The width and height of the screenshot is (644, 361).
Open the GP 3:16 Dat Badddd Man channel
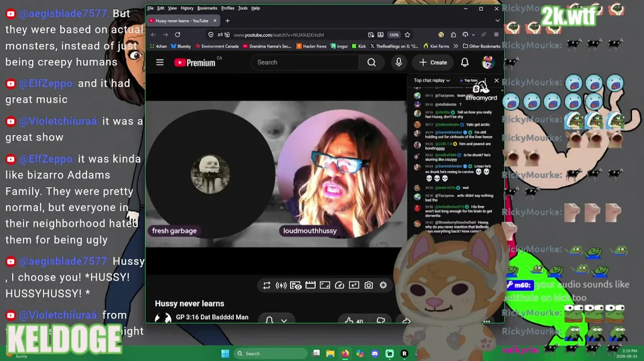(212, 317)
